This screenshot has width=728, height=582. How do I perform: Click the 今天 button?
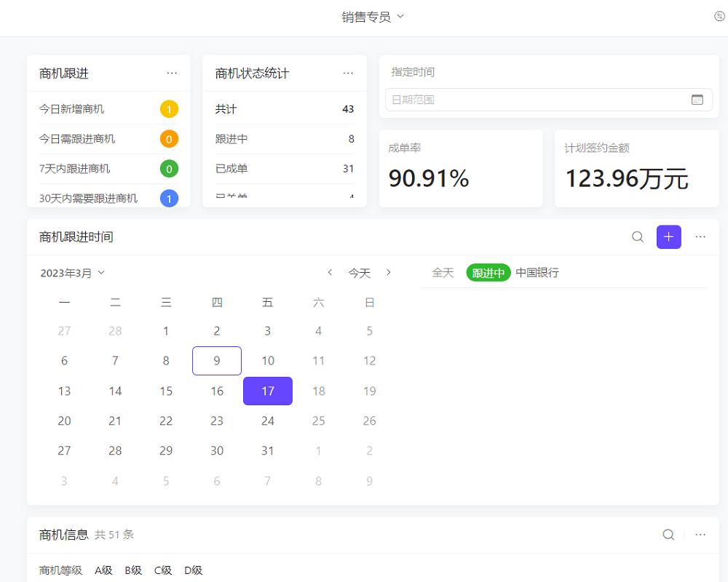(x=359, y=273)
